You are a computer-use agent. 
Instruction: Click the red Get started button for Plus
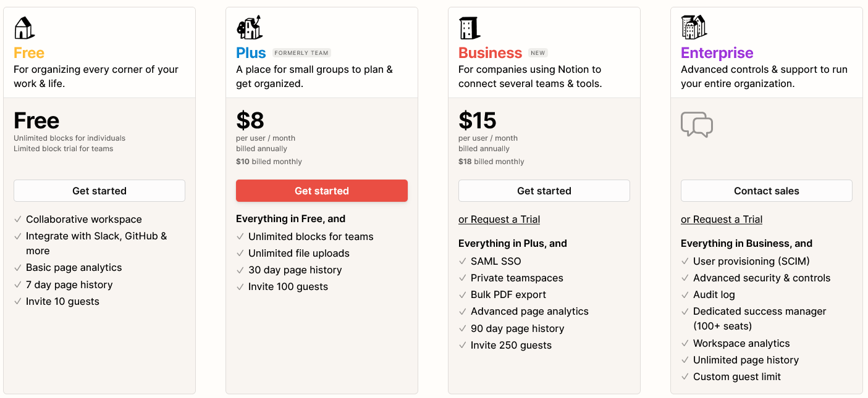coord(322,191)
